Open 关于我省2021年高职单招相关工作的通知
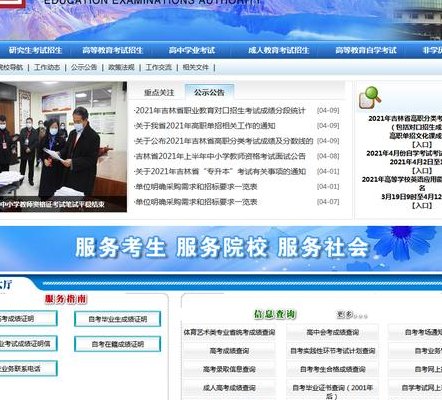Image resolution: width=442 pixels, height=400 pixels. [205, 126]
